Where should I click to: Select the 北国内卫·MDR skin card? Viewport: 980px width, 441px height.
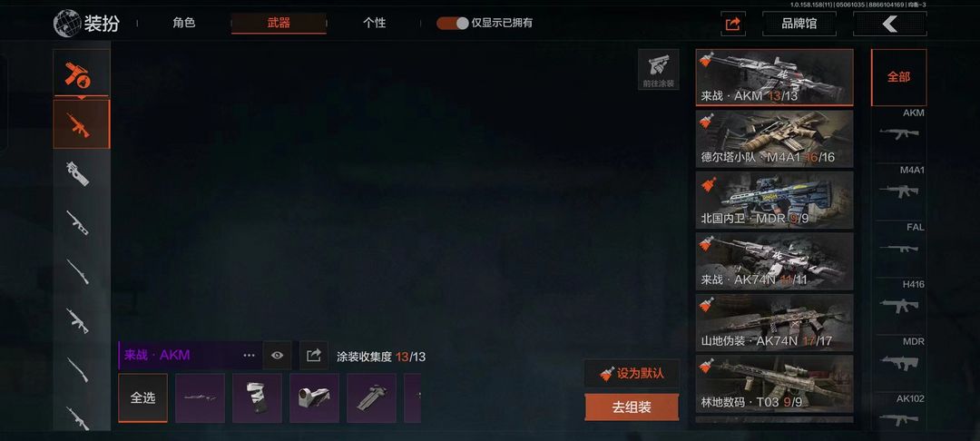774,200
